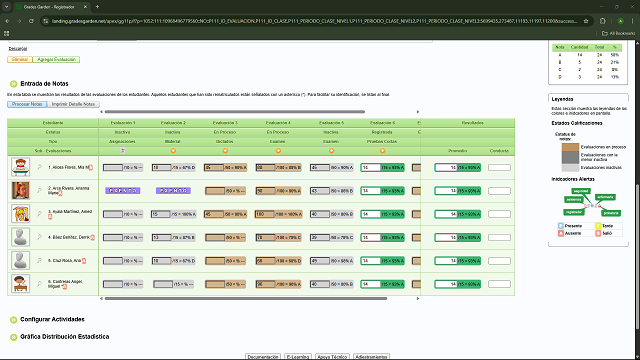Click 'Pruebas Cortas' type under Evaluación 6
The height and width of the screenshot is (360, 640).
point(382,141)
